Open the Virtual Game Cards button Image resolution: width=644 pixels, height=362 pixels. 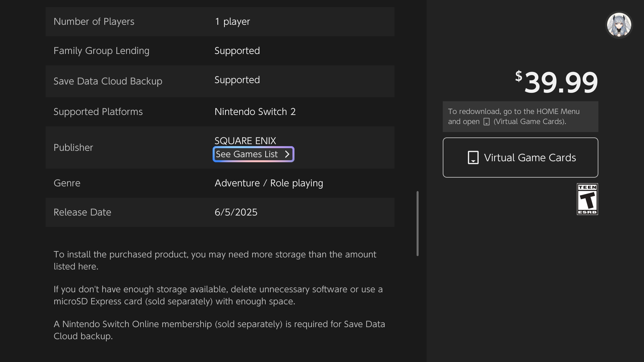tap(520, 158)
